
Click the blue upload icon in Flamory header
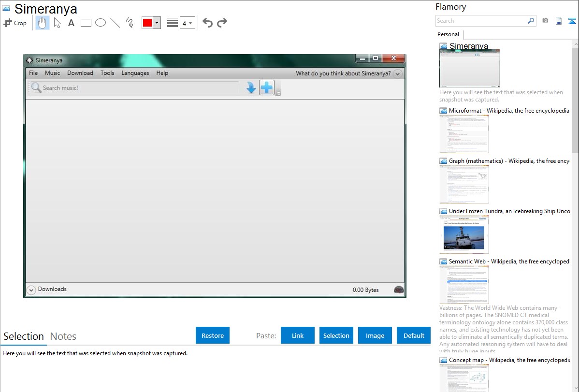tap(572, 21)
